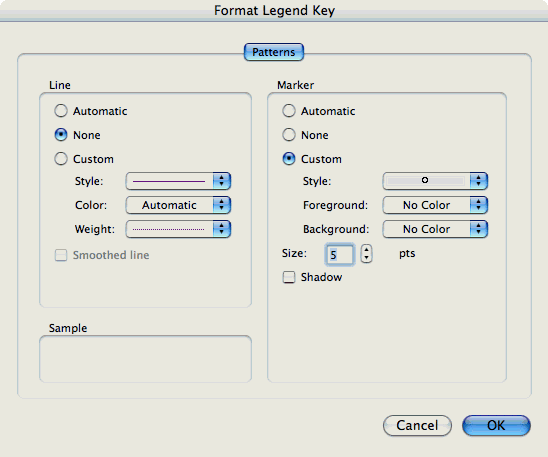Open the Marker Foreground color dropdown
This screenshot has width=548, height=457.
[435, 205]
